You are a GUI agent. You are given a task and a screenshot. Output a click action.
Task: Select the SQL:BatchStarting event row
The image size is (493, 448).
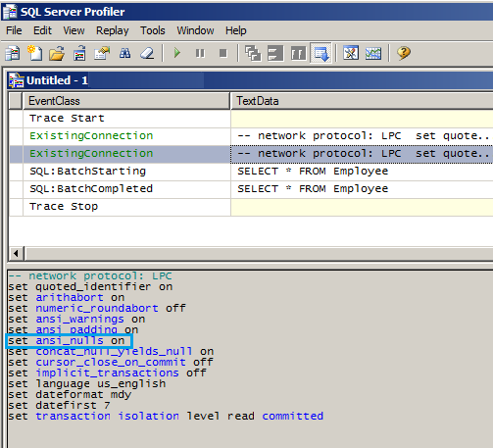(x=251, y=172)
